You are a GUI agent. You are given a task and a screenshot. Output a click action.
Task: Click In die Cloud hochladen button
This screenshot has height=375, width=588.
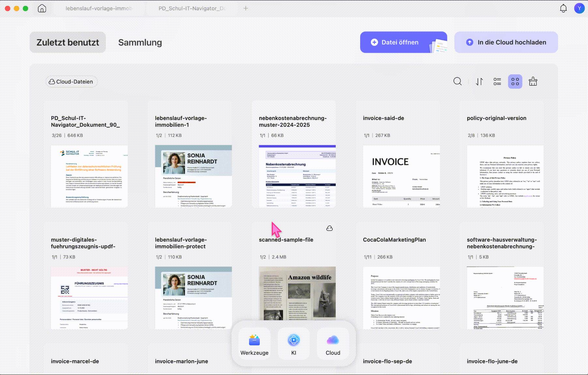tap(506, 42)
